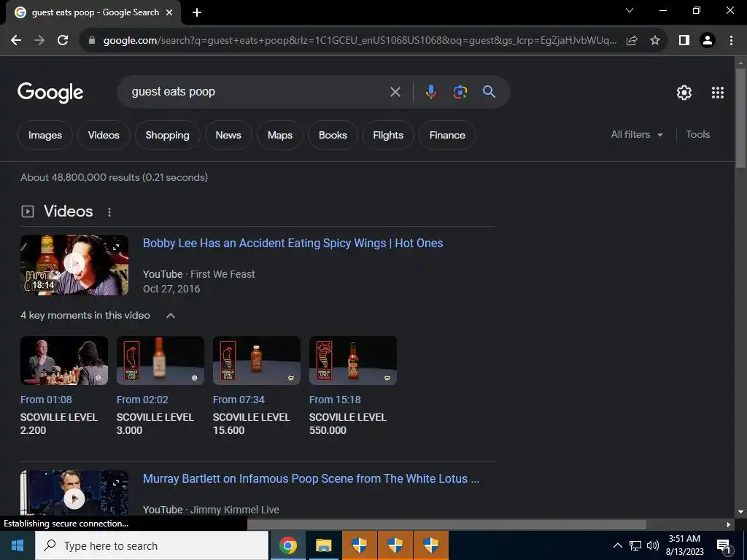Clear search query with X icon
Viewport: 747px width, 560px height.
395,92
